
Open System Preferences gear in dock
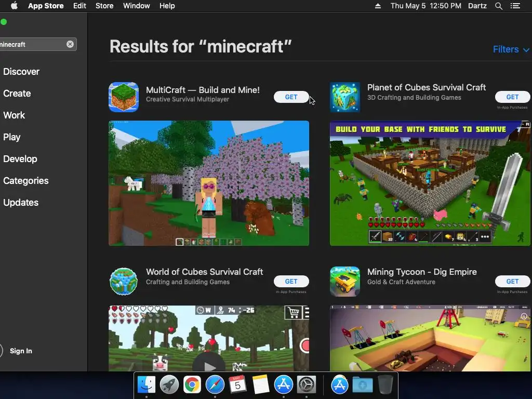(307, 385)
